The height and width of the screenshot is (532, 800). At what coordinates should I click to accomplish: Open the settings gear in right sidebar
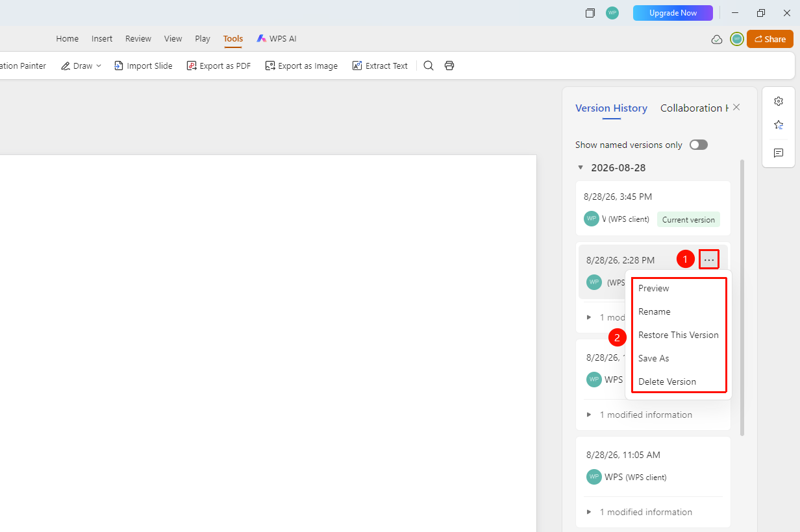[779, 101]
